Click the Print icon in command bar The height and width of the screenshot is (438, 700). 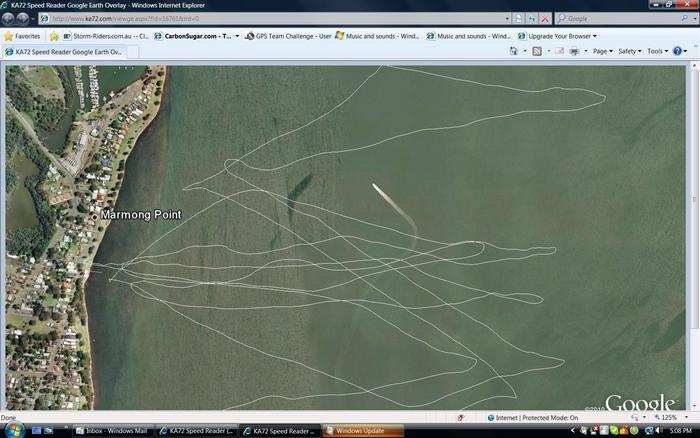pos(574,51)
